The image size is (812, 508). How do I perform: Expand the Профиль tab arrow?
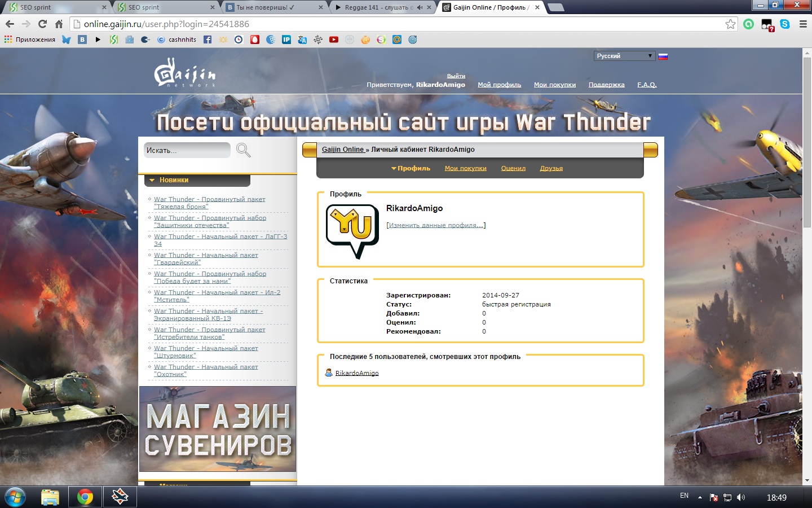pyautogui.click(x=394, y=168)
